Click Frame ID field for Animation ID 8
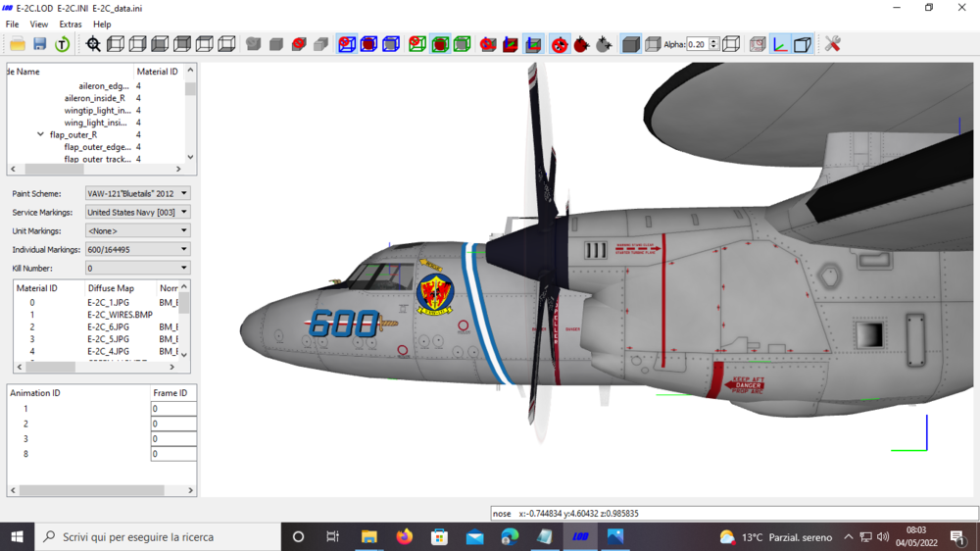The width and height of the screenshot is (980, 551). [173, 454]
